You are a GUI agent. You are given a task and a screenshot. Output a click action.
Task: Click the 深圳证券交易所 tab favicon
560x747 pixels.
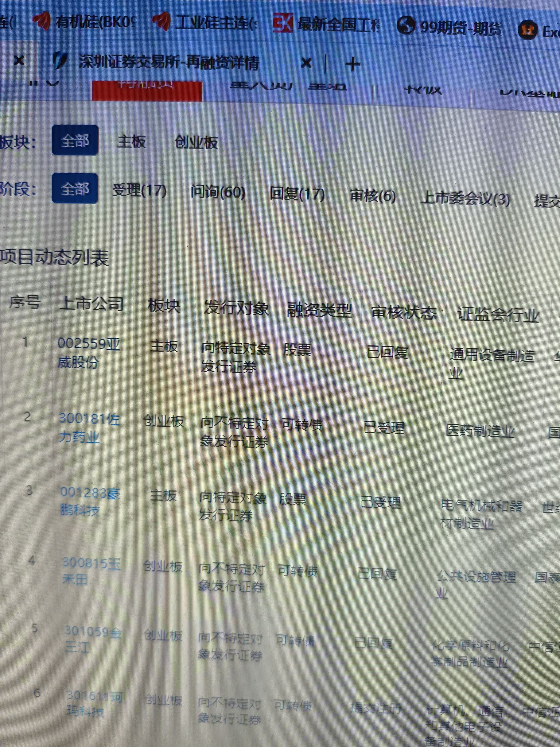[59, 60]
